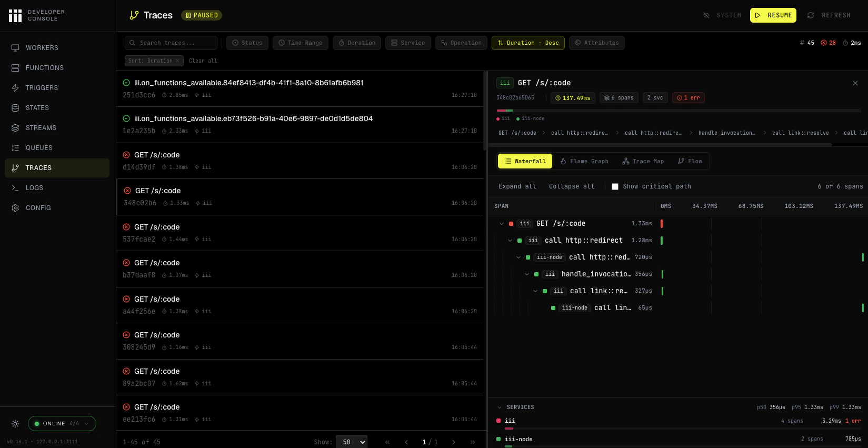Select the Waterfall tab
This screenshot has width=868, height=448.
click(525, 162)
